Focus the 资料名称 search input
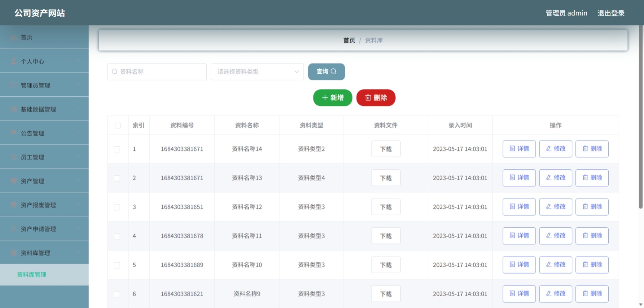 tap(157, 72)
